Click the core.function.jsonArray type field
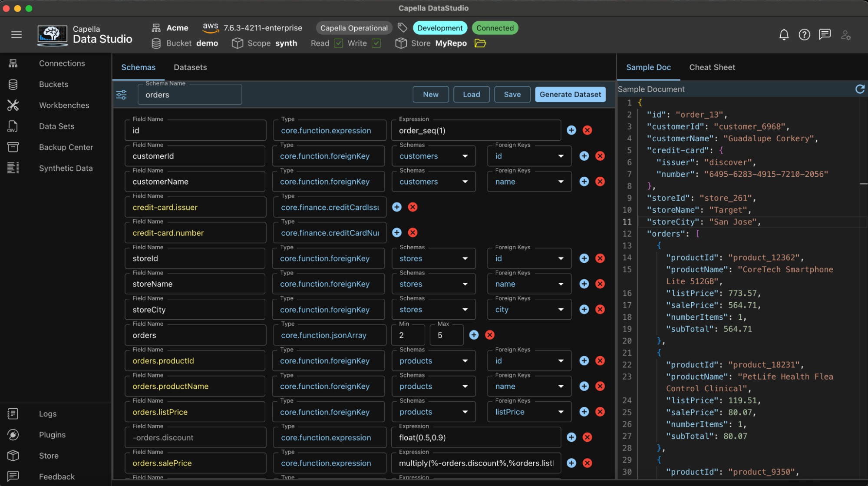Image resolution: width=868 pixels, height=486 pixels. pos(330,335)
